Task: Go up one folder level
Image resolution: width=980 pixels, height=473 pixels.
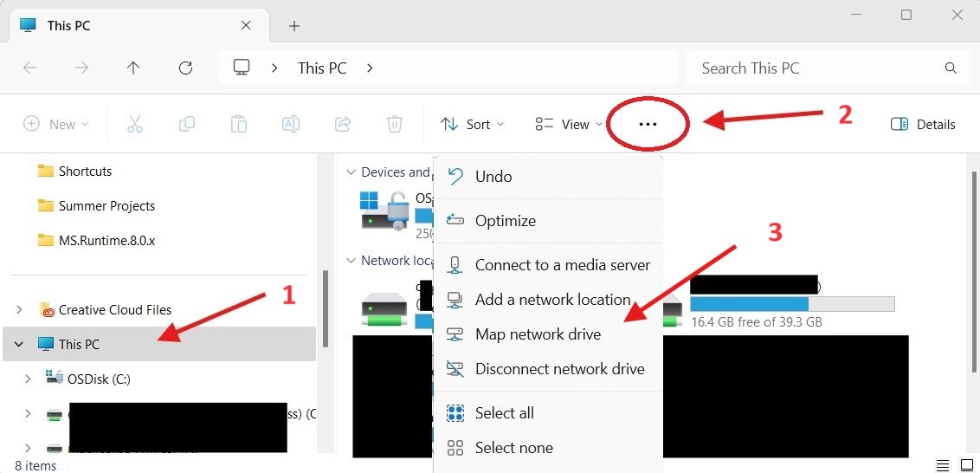Action: click(133, 68)
